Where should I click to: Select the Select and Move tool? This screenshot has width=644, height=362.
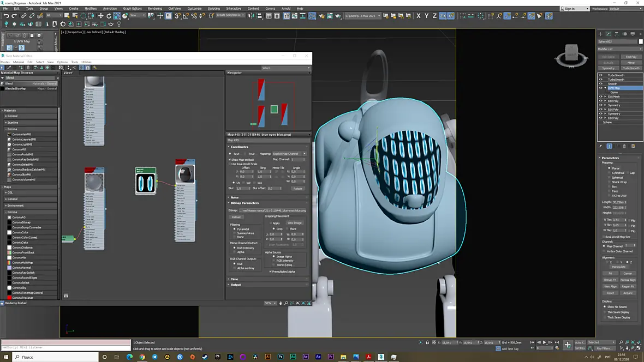click(x=100, y=16)
